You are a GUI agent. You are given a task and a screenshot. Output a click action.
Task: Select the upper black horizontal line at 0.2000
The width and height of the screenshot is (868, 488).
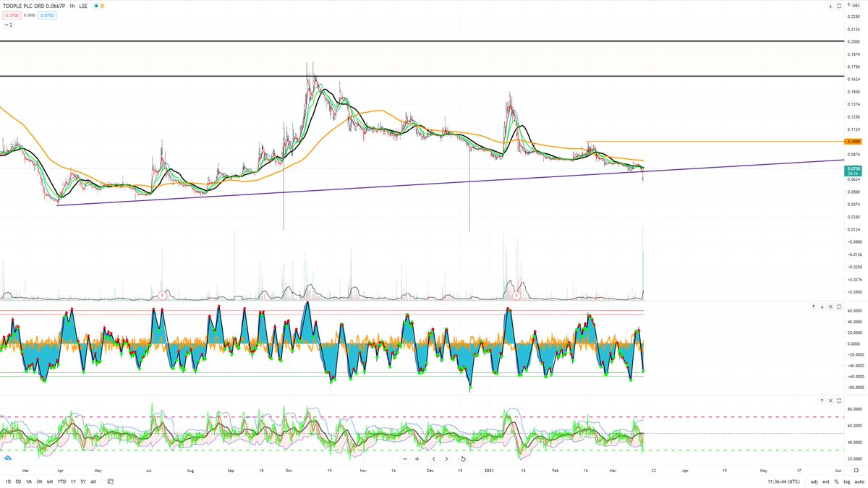pos(422,41)
